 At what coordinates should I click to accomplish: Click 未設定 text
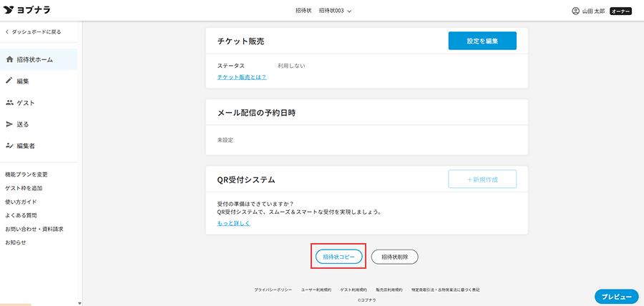click(x=225, y=140)
